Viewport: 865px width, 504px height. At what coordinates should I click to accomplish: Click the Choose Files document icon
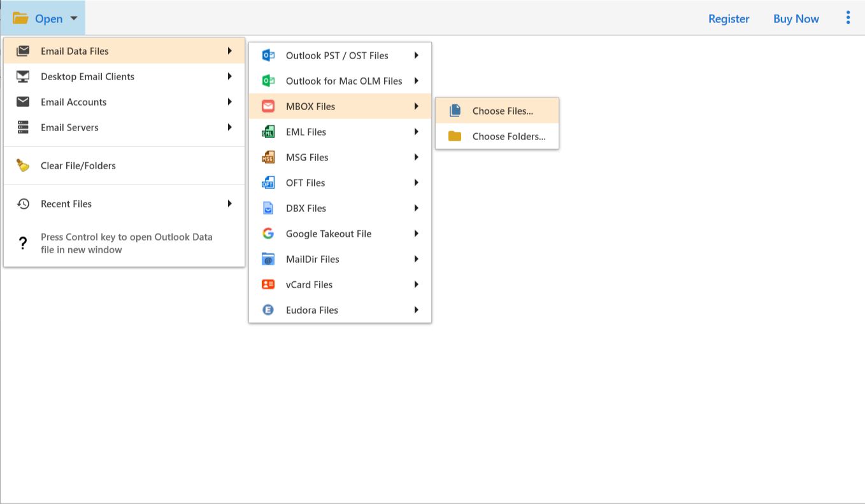(x=455, y=111)
